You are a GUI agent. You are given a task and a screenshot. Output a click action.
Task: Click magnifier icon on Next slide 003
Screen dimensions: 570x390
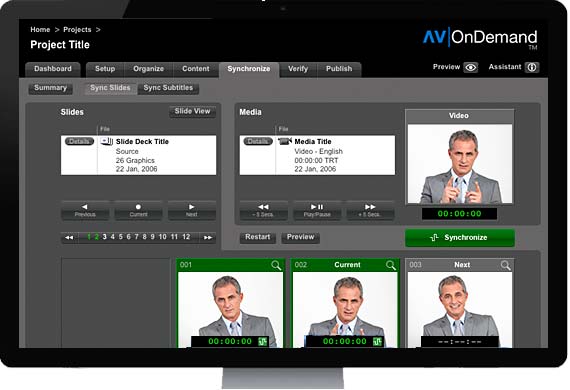(506, 265)
